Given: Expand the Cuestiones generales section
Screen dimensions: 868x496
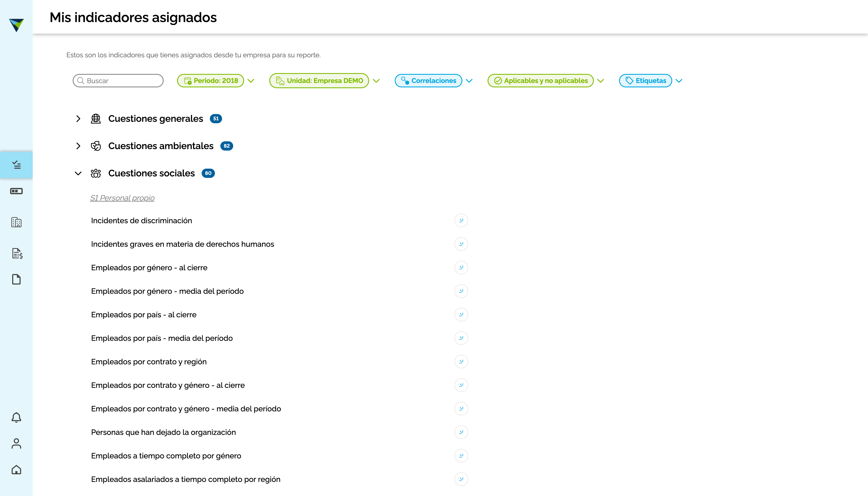Looking at the screenshot, I should (x=78, y=119).
